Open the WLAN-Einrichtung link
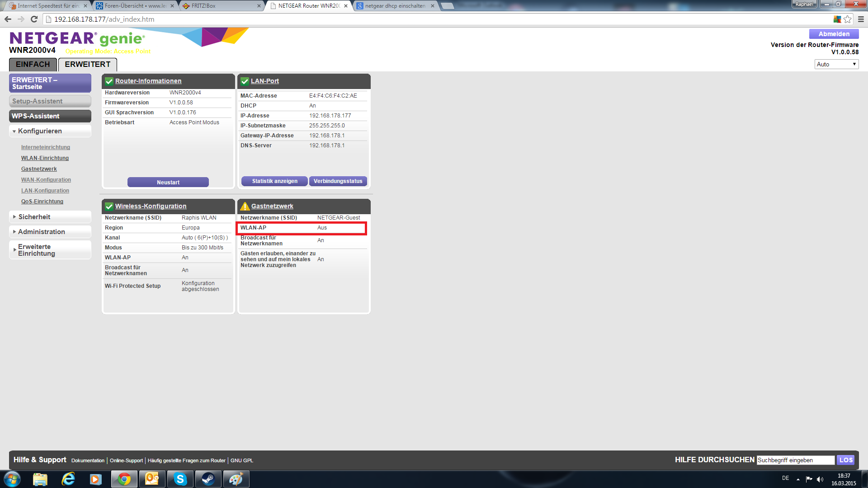Screen dimensions: 868x488 coord(45,158)
